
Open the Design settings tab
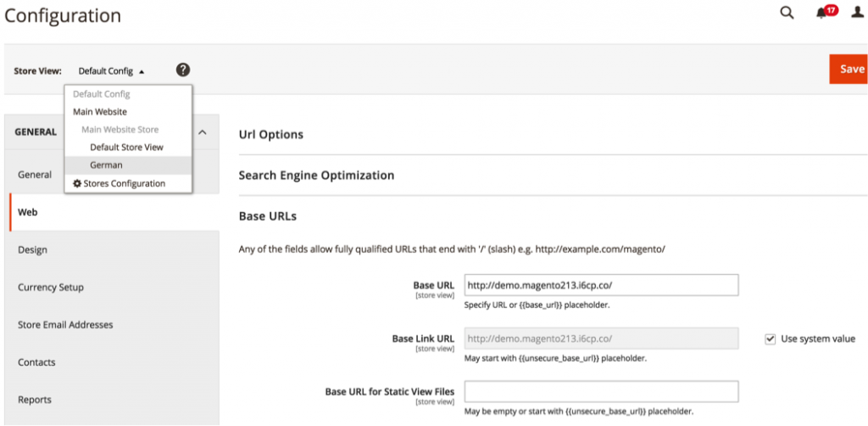pos(32,250)
